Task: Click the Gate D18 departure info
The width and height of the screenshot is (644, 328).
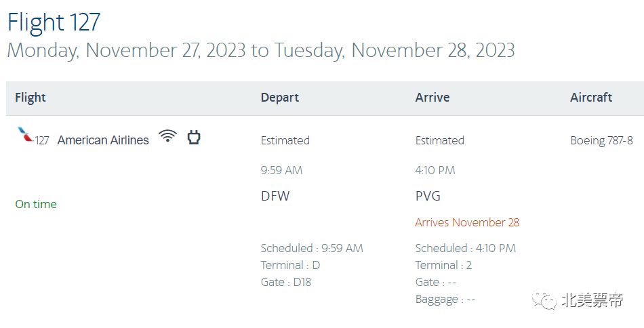Action: coord(286,282)
